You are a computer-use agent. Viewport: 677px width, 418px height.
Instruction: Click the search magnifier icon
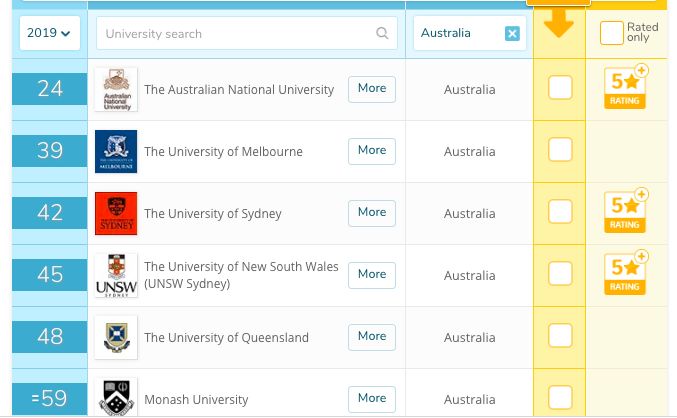(382, 33)
